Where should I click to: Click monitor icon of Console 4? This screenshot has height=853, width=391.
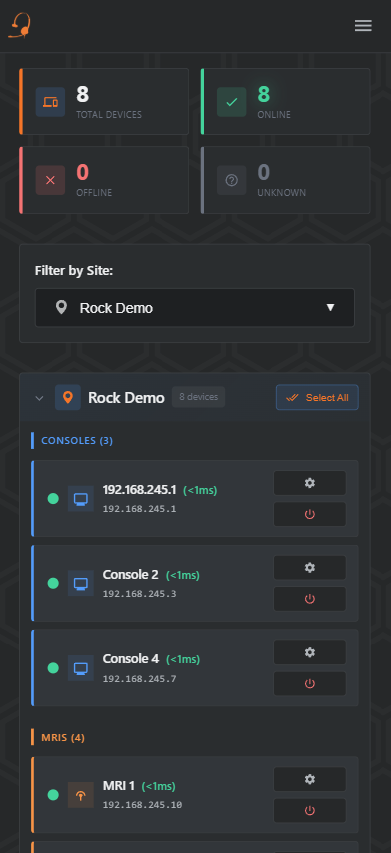coord(80,668)
